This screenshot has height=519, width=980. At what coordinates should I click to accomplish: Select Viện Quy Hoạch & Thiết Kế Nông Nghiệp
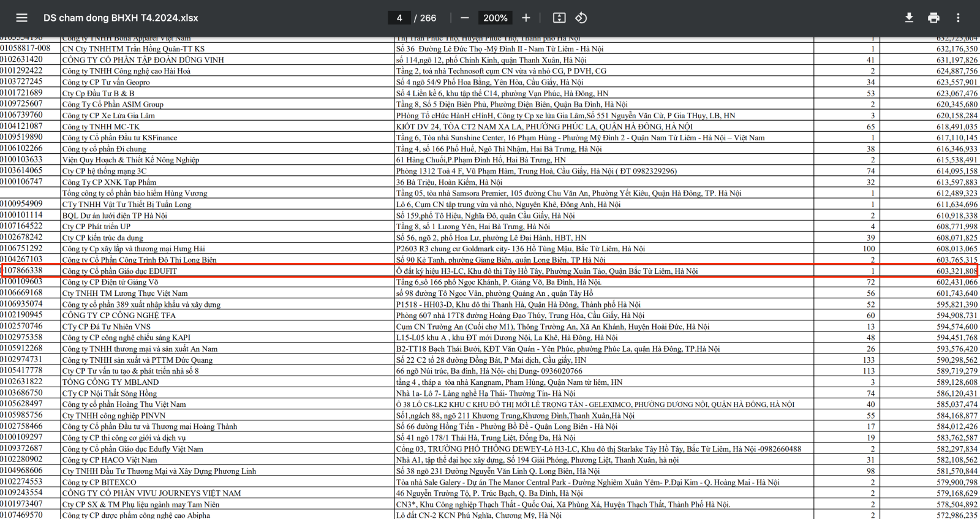point(130,160)
